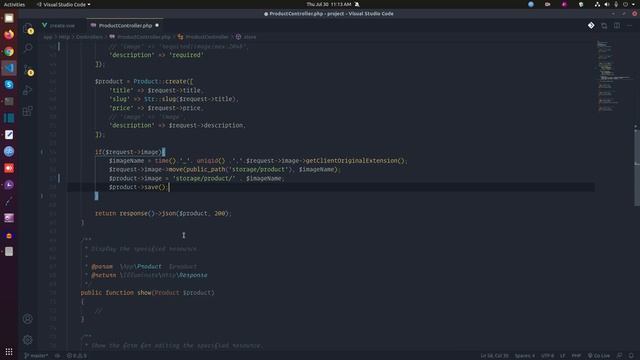640x360 pixels.
Task: Click the unsaved dot on ProductController.php tab
Action: click(157, 25)
